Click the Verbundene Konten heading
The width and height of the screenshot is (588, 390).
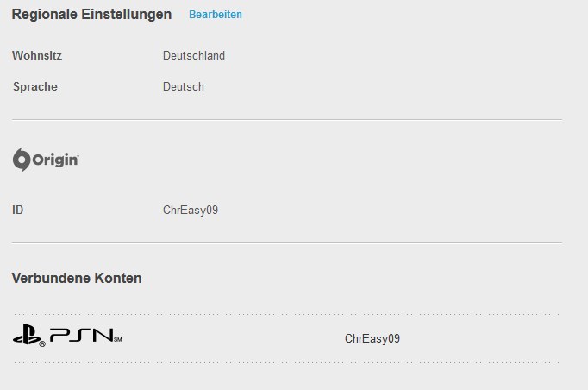tap(77, 279)
